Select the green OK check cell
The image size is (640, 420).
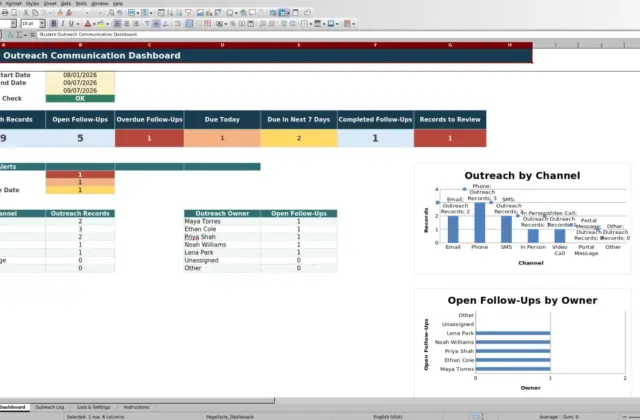point(80,98)
